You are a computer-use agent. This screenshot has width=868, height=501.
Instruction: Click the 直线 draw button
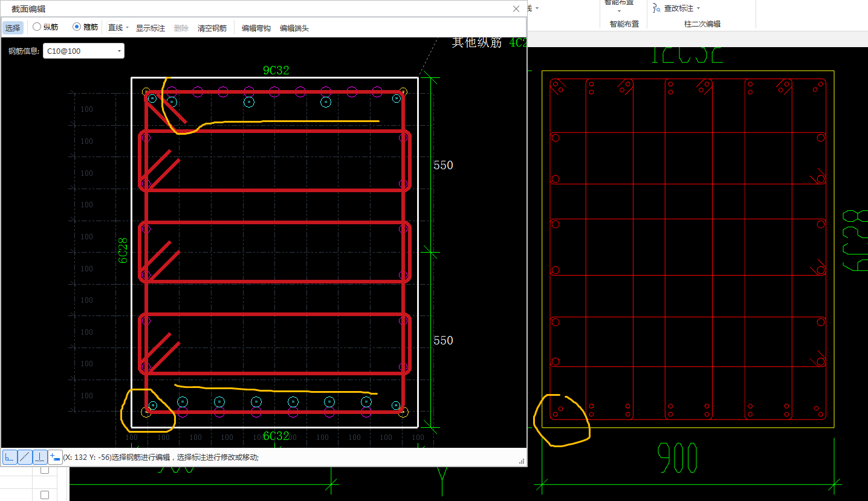[115, 28]
